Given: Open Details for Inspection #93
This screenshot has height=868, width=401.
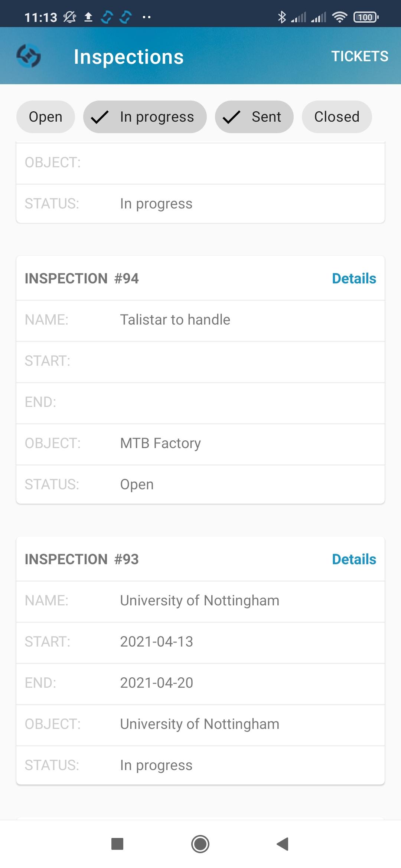Looking at the screenshot, I should click(x=354, y=559).
